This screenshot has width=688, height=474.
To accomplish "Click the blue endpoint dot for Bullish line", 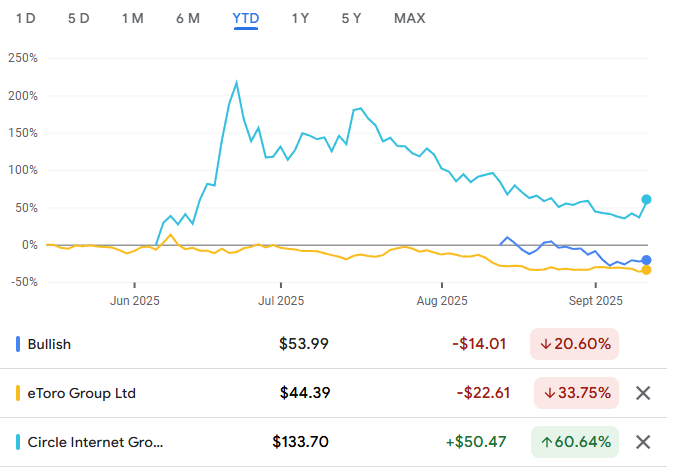I will 646,260.
